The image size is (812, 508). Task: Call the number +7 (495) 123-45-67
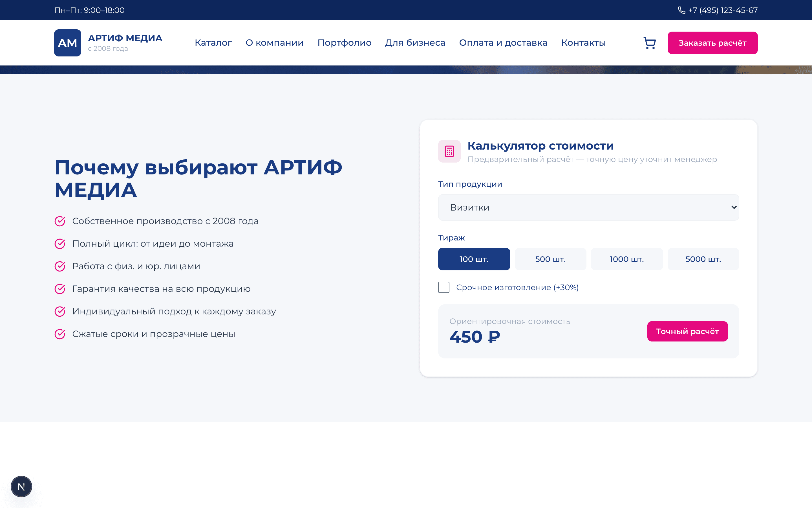tap(723, 10)
